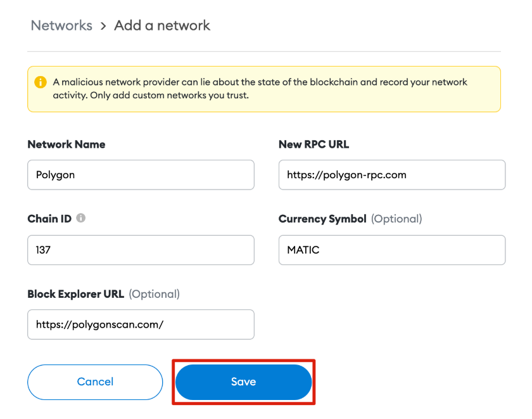Cancel adding the network
The image size is (532, 419).
pos(95,382)
